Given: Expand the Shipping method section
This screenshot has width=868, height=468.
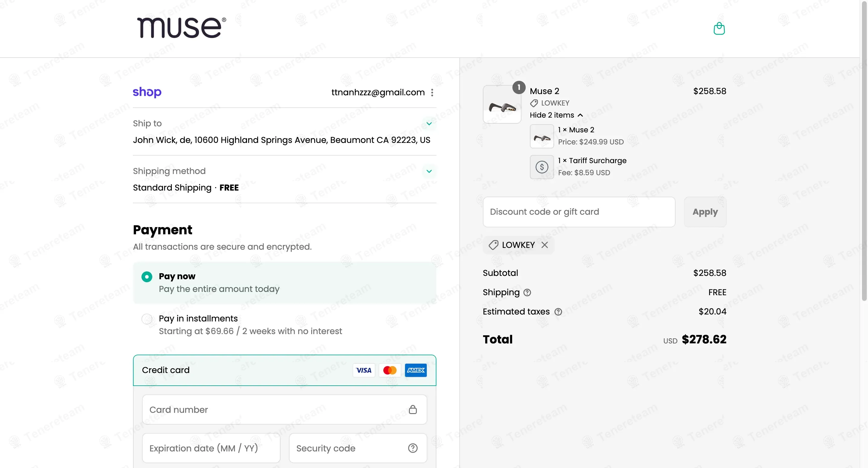Looking at the screenshot, I should 429,171.
